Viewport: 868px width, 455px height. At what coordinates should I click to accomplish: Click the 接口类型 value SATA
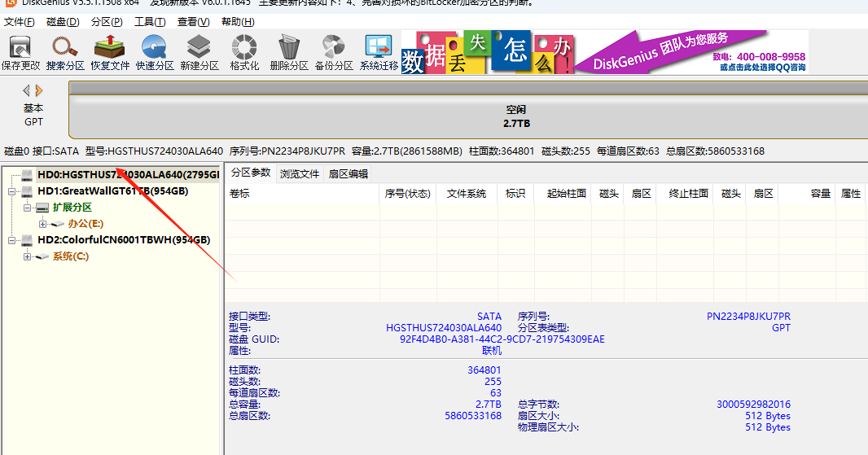(x=489, y=317)
